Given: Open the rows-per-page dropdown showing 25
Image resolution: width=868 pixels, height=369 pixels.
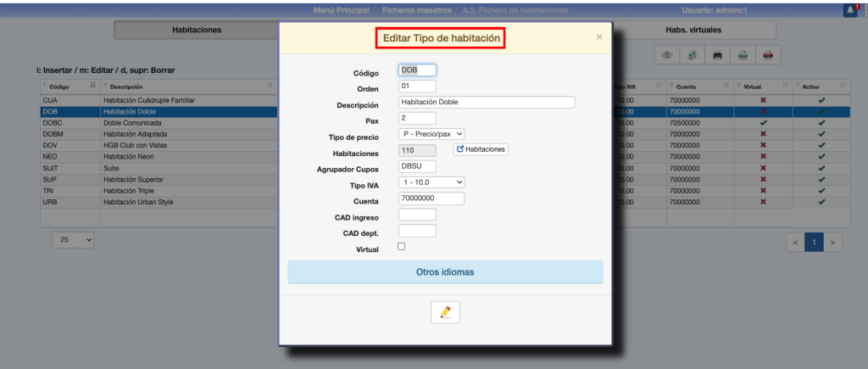Looking at the screenshot, I should [74, 241].
